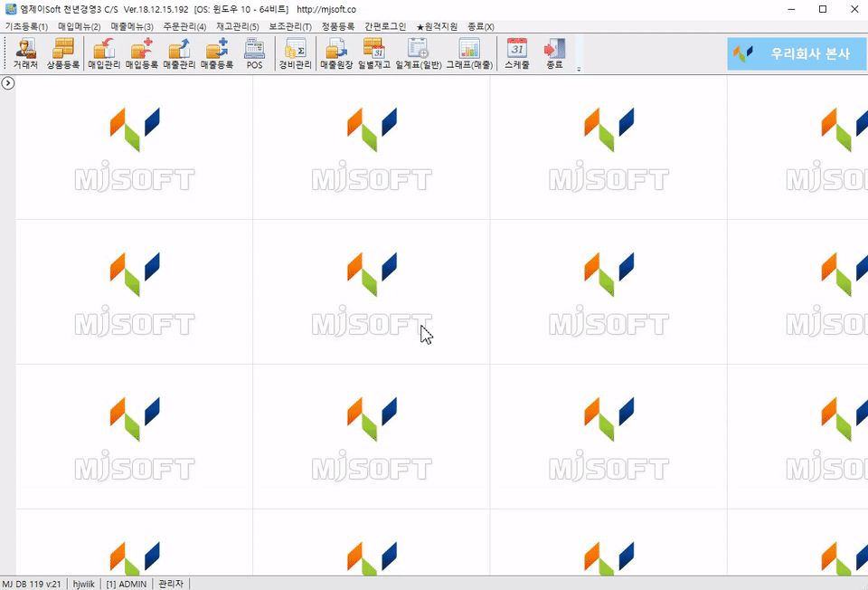Expand the collapsed left side panel
868x590 pixels.
(x=8, y=83)
